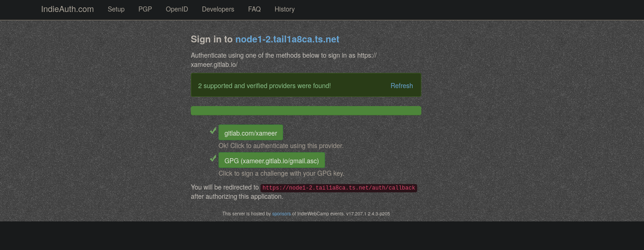This screenshot has width=644, height=250.
Task: Refresh the verified providers list
Action: pyautogui.click(x=401, y=86)
